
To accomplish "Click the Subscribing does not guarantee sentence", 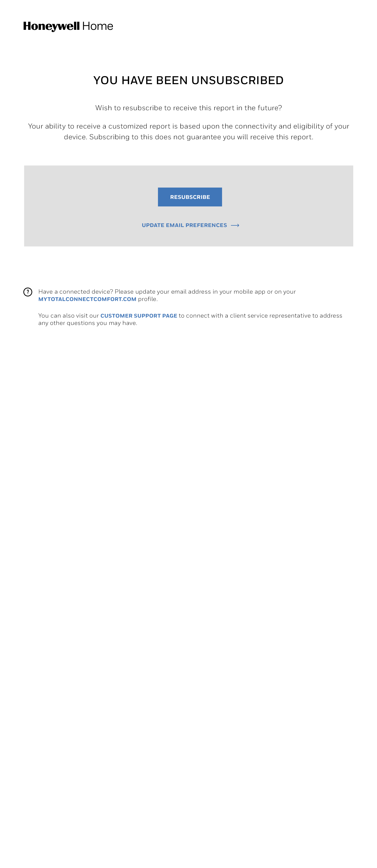I will (x=201, y=137).
